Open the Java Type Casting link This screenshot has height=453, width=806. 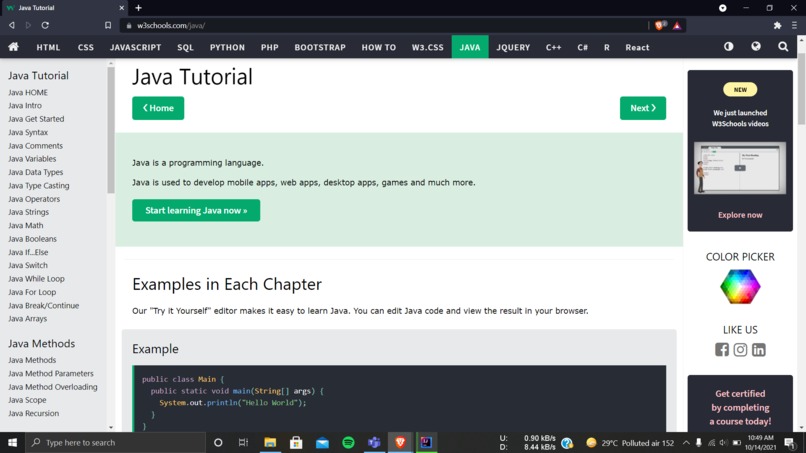[x=39, y=186]
